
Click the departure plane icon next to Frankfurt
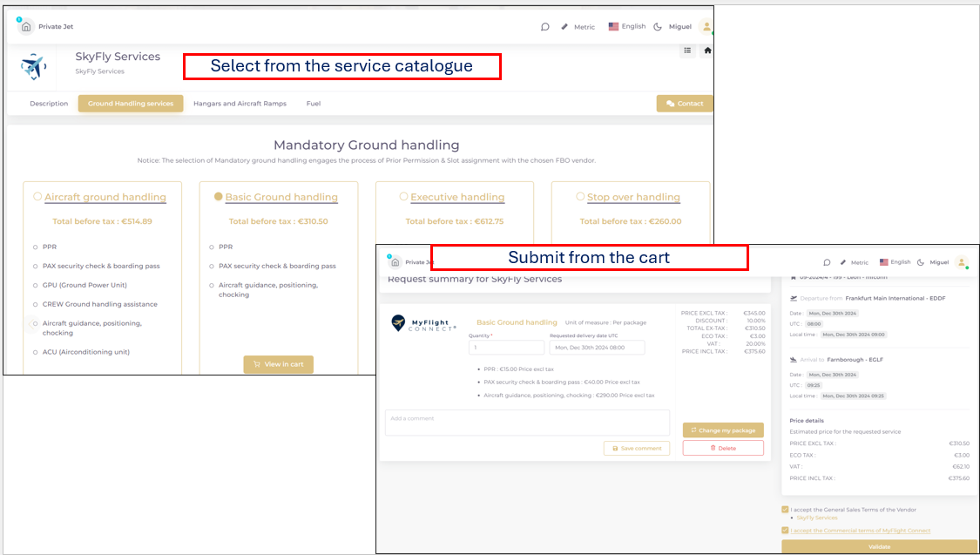click(794, 299)
